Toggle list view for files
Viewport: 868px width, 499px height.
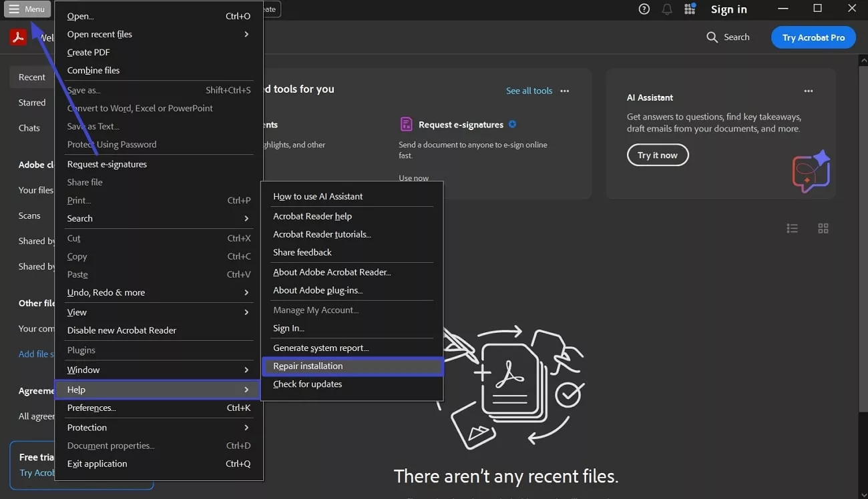pyautogui.click(x=792, y=227)
